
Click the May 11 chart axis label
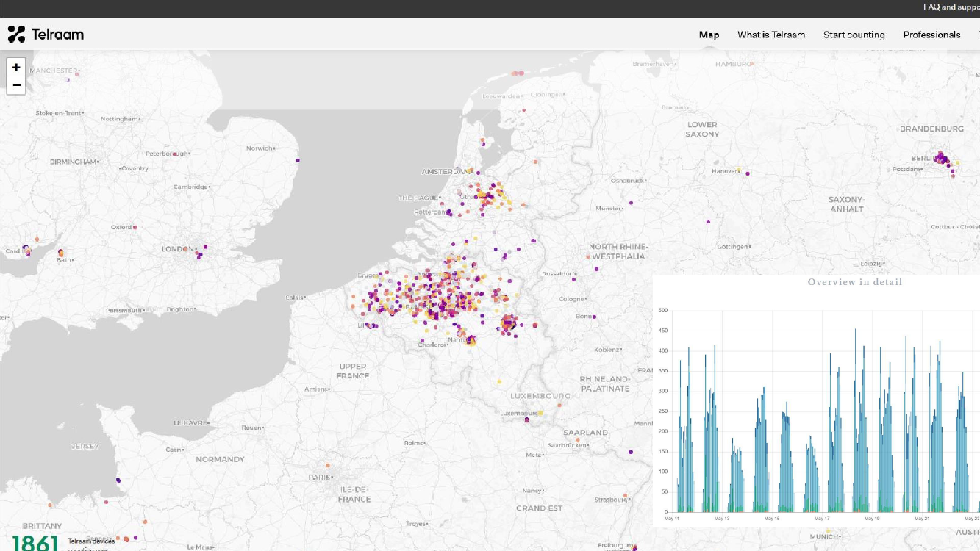[x=672, y=519]
